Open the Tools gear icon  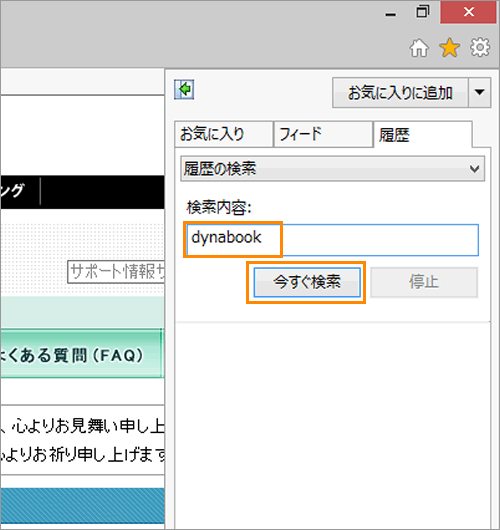point(480,47)
